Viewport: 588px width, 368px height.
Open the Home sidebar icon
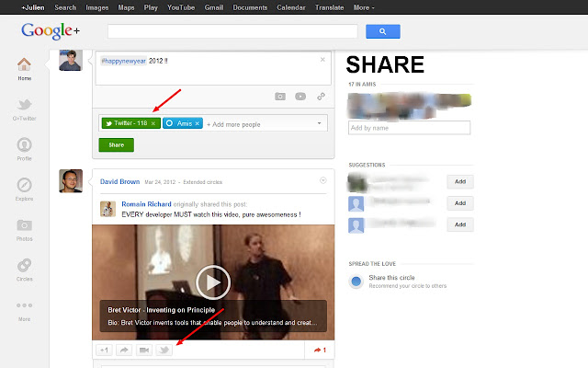pyautogui.click(x=24, y=64)
